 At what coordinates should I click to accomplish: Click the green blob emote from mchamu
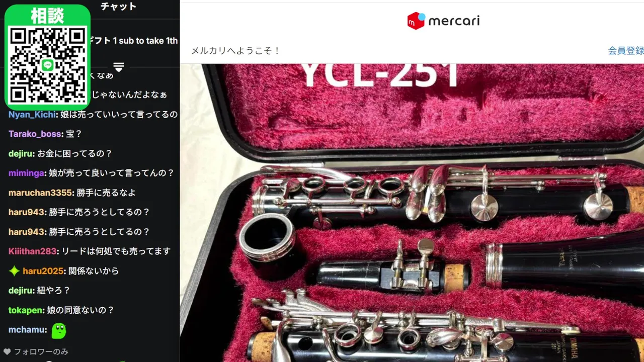59,330
